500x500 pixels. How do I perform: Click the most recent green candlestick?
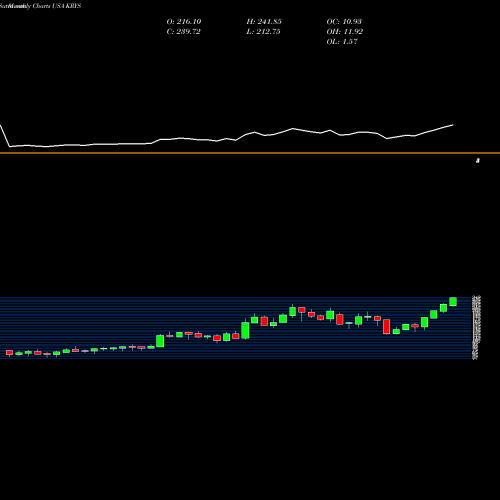453,301
